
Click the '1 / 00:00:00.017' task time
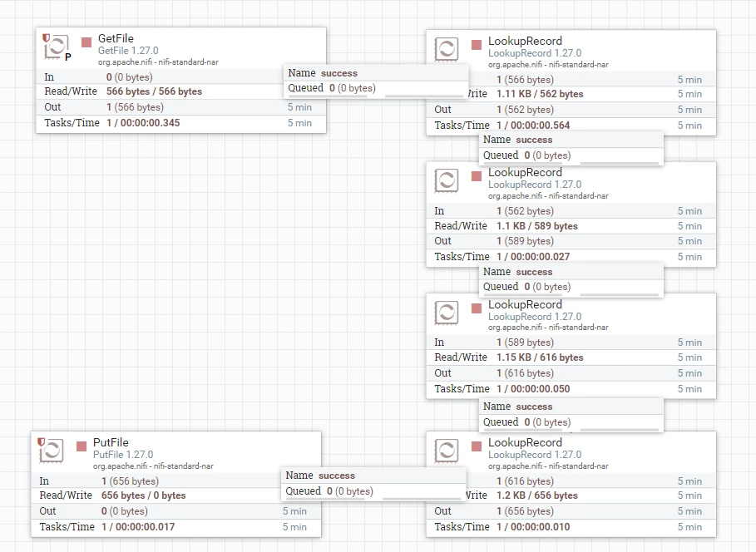pyautogui.click(x=138, y=527)
